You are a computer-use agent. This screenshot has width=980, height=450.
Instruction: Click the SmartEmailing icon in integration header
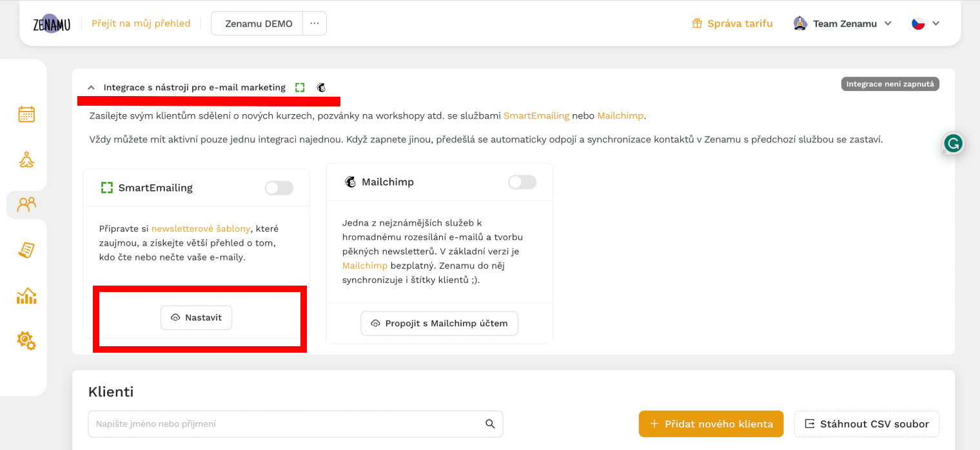click(300, 87)
